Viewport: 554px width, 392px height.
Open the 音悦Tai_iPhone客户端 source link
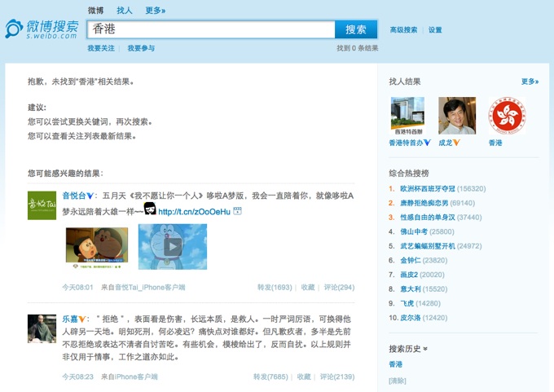coord(149,288)
